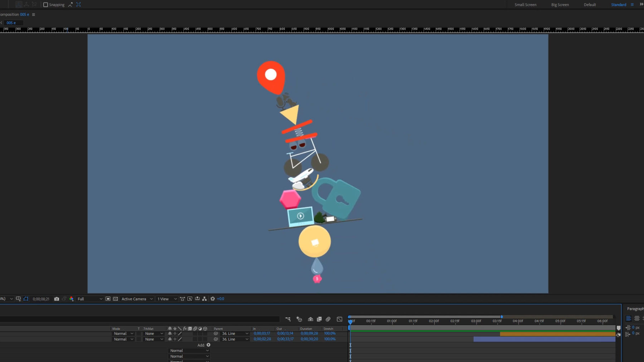The height and width of the screenshot is (362, 644).
Task: Select the Default workspace
Action: coord(590,5)
